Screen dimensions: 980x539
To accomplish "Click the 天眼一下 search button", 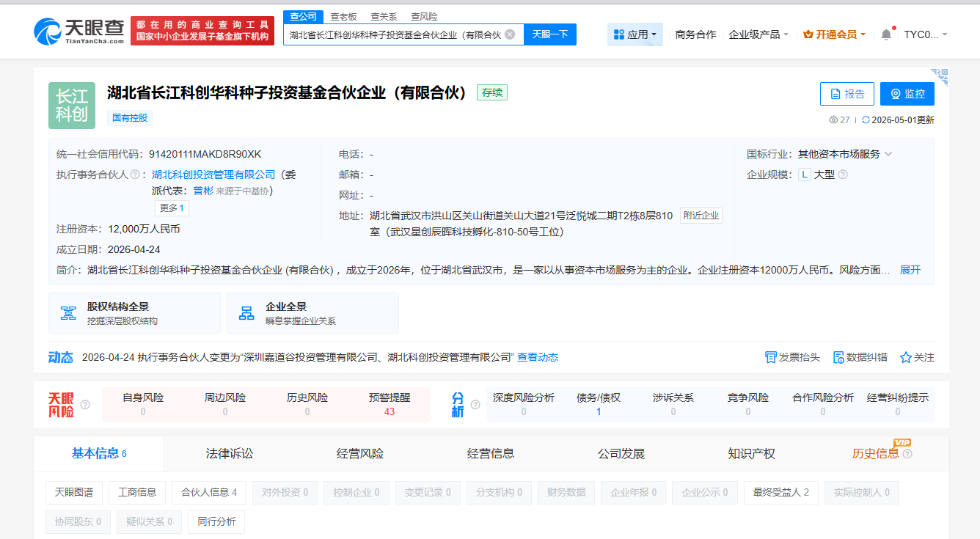I will [550, 34].
